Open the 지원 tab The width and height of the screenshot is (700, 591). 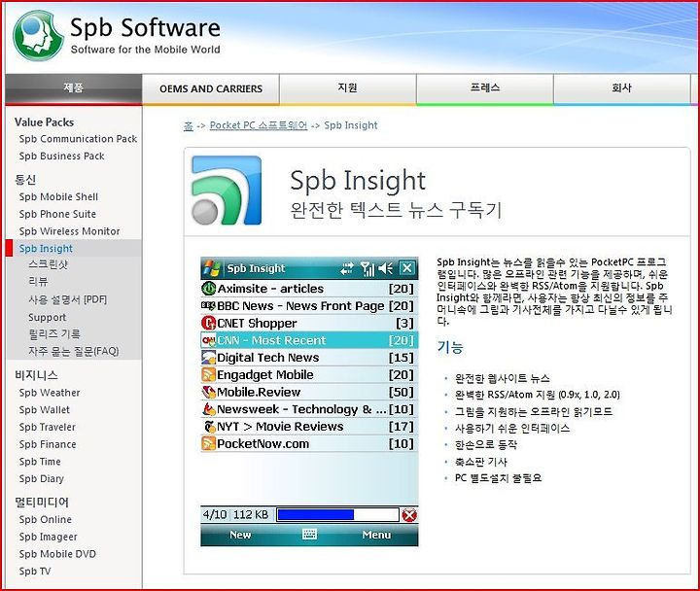click(x=348, y=88)
